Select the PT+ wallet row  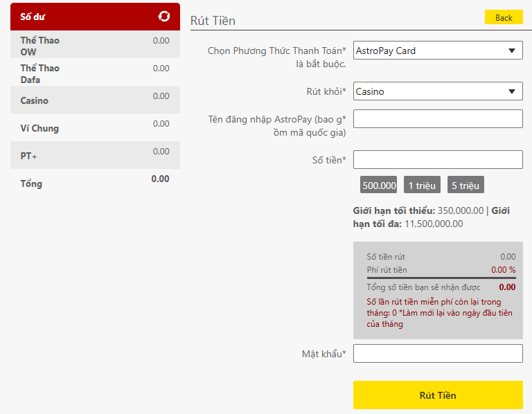95,156
